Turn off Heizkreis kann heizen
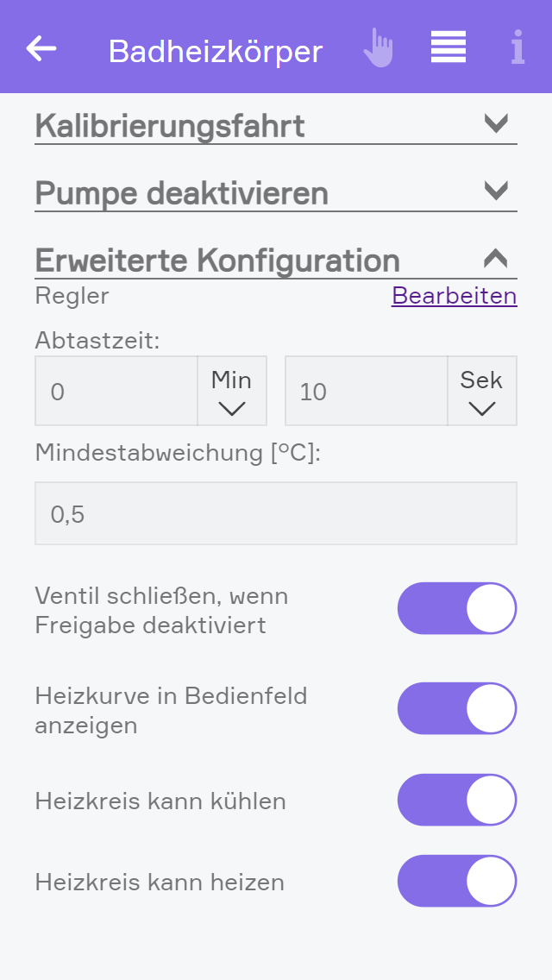552x980 pixels. coord(456,881)
